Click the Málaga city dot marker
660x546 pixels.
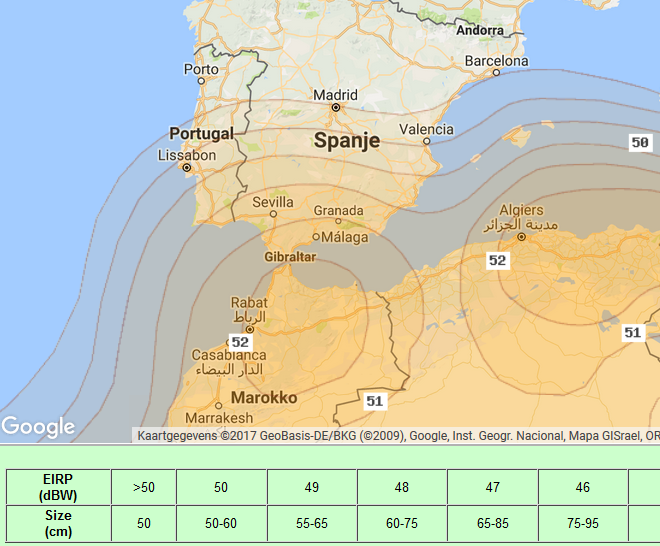(x=316, y=237)
